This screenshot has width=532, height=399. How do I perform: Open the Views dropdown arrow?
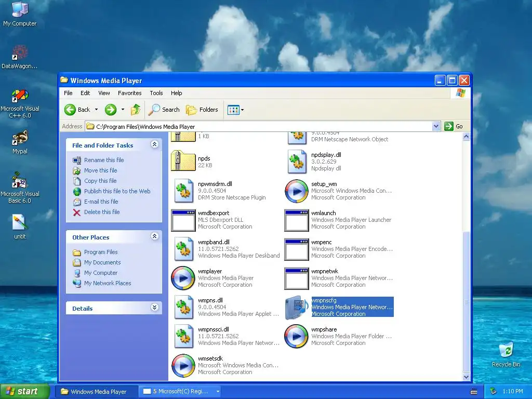(242, 110)
